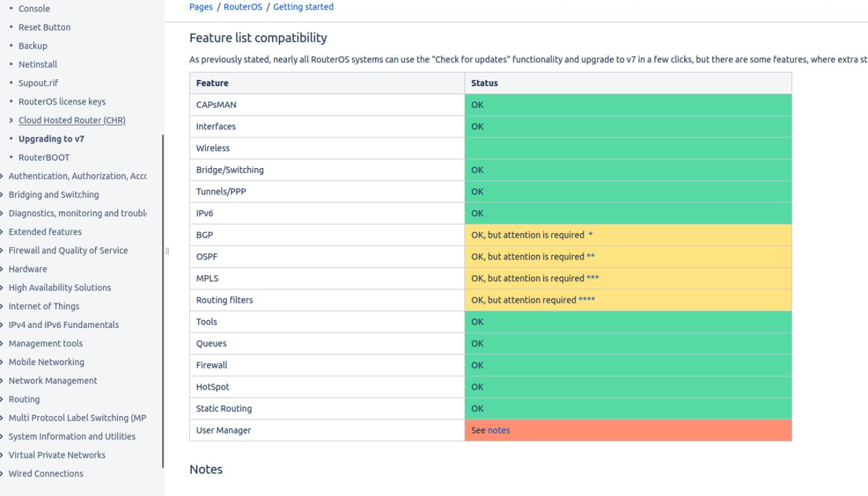This screenshot has height=496, width=868.
Task: Open the Supout.rif sidebar page
Action: tap(38, 83)
